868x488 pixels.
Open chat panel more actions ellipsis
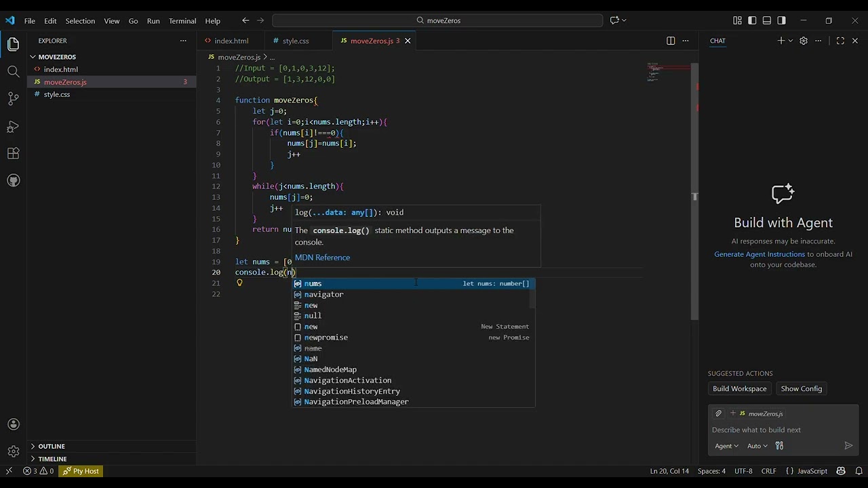click(x=818, y=41)
